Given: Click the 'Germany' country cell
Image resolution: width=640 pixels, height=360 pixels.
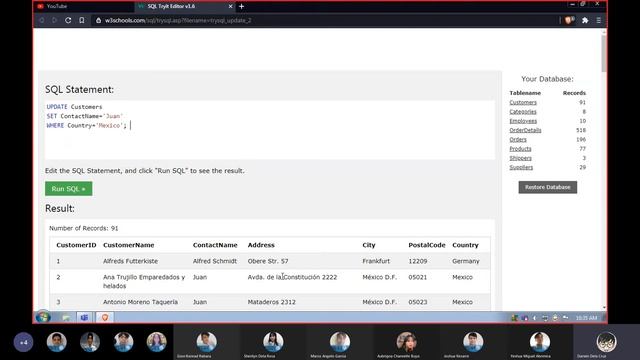Looking at the screenshot, I should tap(466, 261).
